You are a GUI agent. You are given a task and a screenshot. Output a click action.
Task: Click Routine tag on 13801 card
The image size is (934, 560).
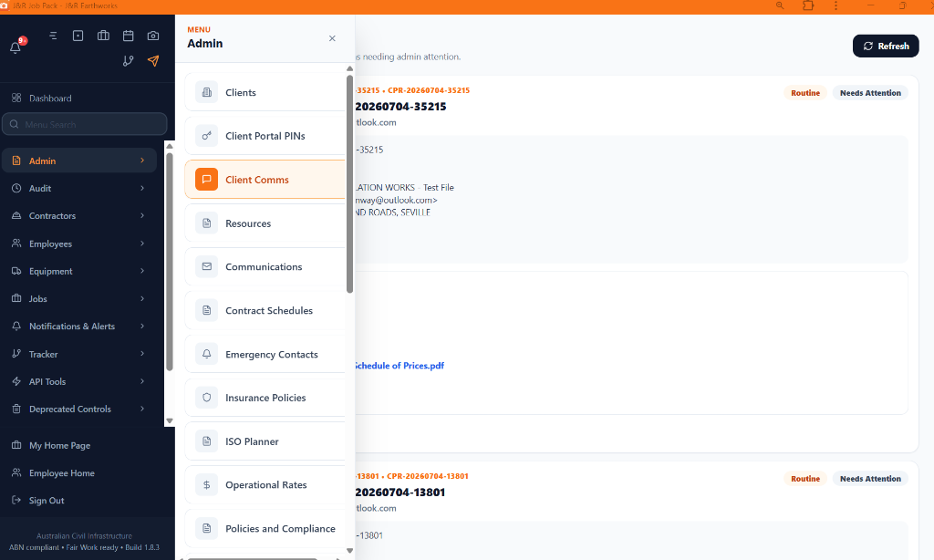click(805, 479)
